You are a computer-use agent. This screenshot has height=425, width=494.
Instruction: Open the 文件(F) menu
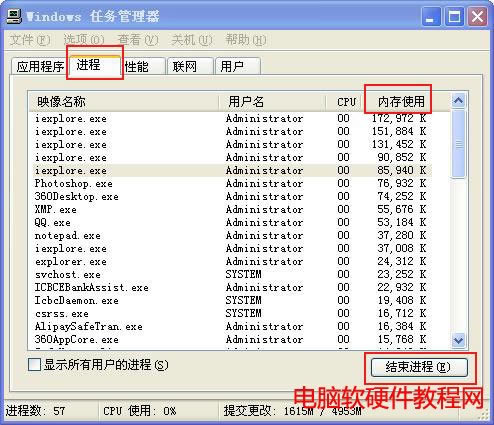30,40
